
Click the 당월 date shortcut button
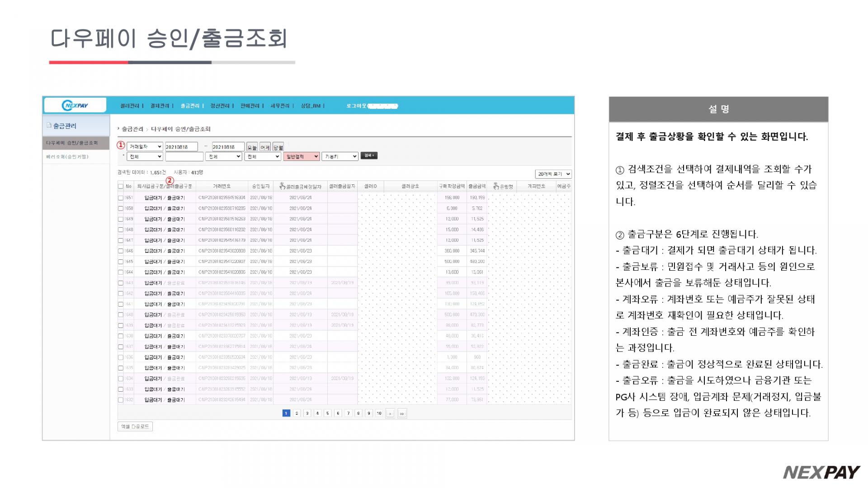point(278,147)
